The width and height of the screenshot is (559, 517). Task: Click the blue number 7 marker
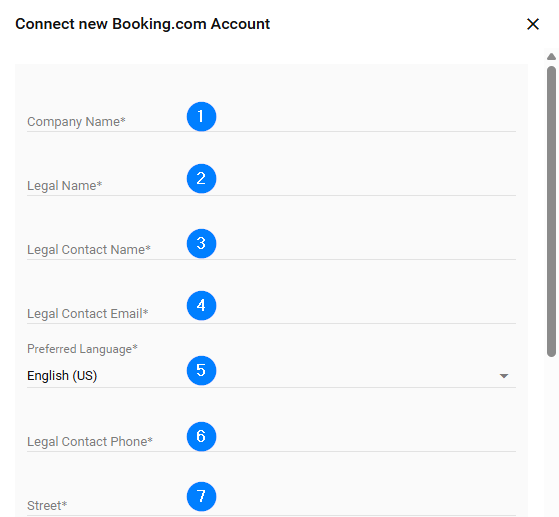coord(201,496)
